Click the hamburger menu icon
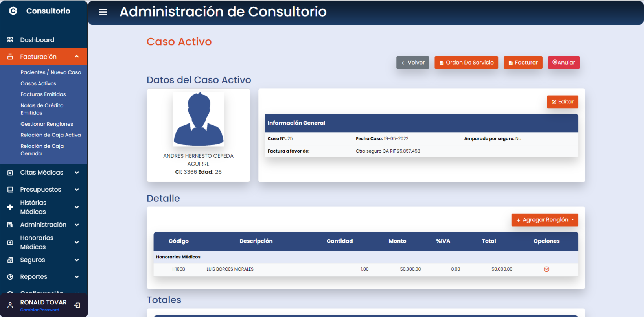This screenshot has height=317, width=644. click(103, 12)
